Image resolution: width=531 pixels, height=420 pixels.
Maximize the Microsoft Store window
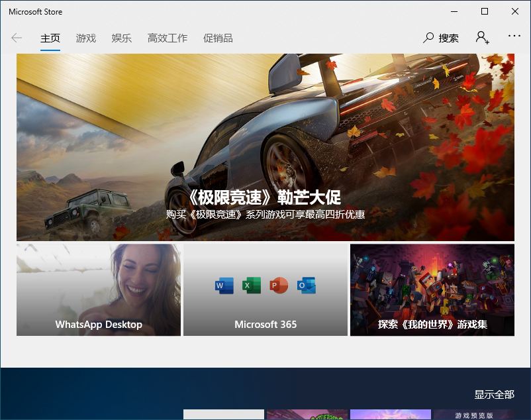[x=485, y=11]
